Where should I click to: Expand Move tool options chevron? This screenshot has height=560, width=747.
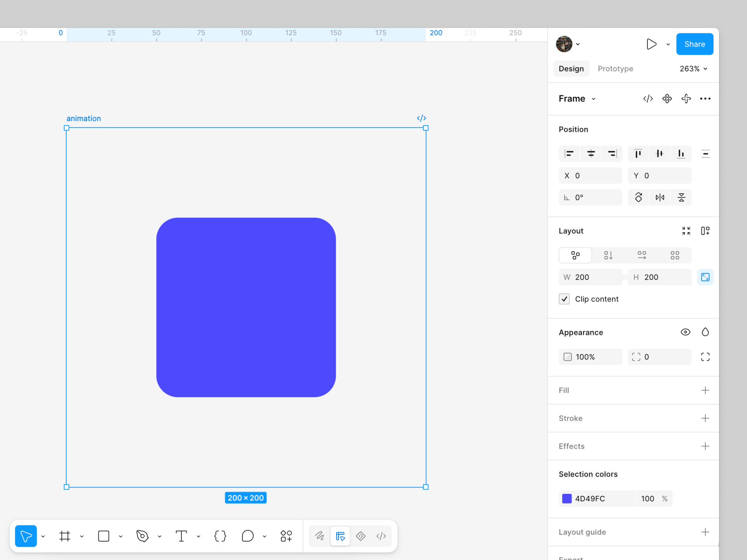(x=43, y=536)
